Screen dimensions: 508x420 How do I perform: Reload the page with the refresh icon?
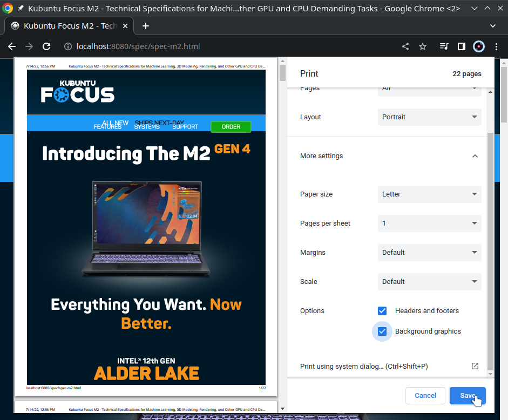46,46
